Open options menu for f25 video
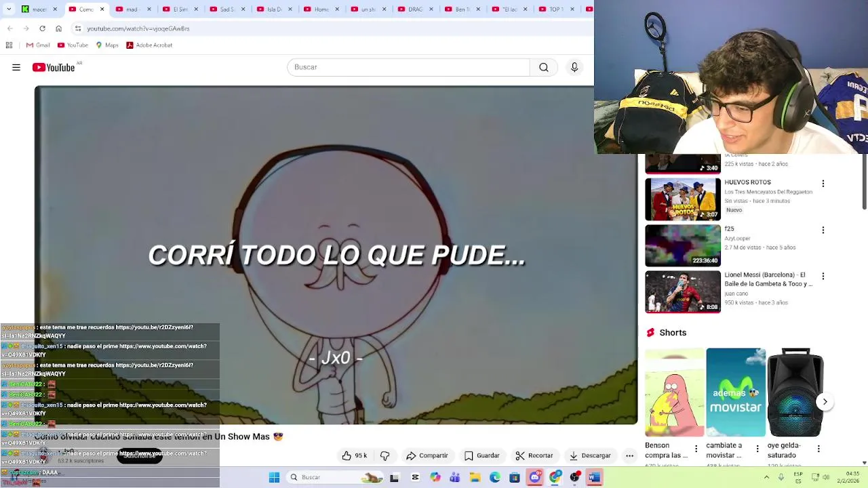This screenshot has width=868, height=488. click(x=823, y=230)
